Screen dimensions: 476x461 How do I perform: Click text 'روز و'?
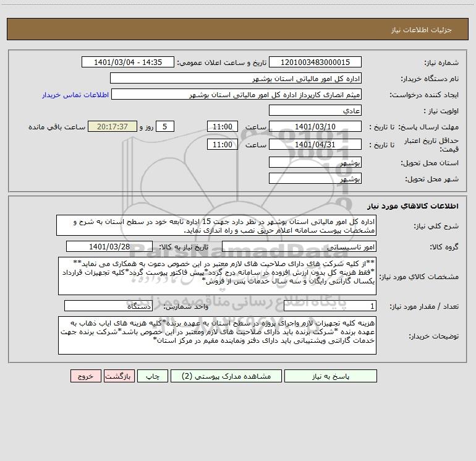[147, 127]
